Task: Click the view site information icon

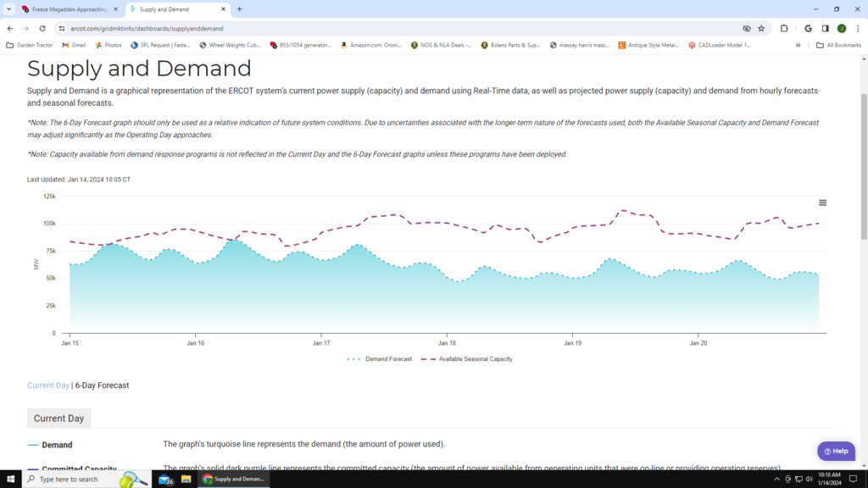Action: pos(62,28)
